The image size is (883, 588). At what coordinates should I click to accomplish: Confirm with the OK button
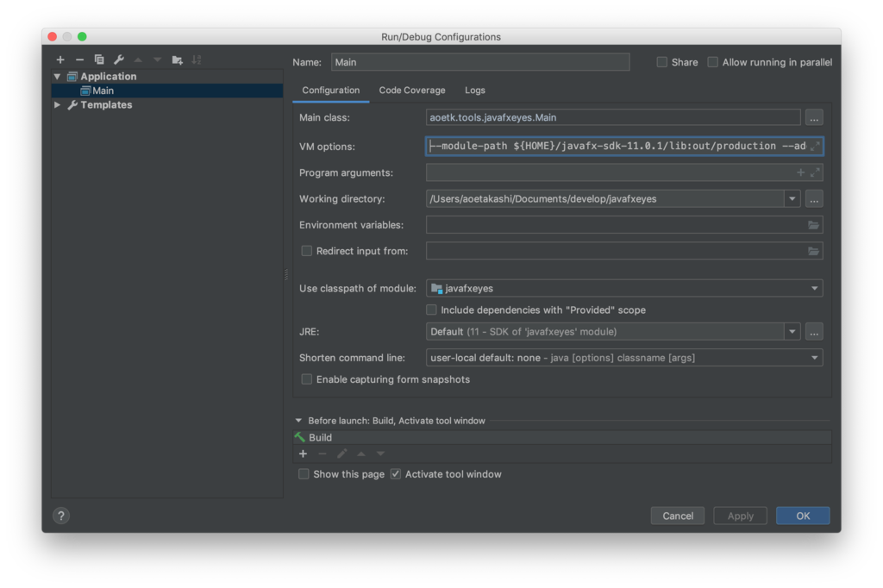pyautogui.click(x=803, y=516)
